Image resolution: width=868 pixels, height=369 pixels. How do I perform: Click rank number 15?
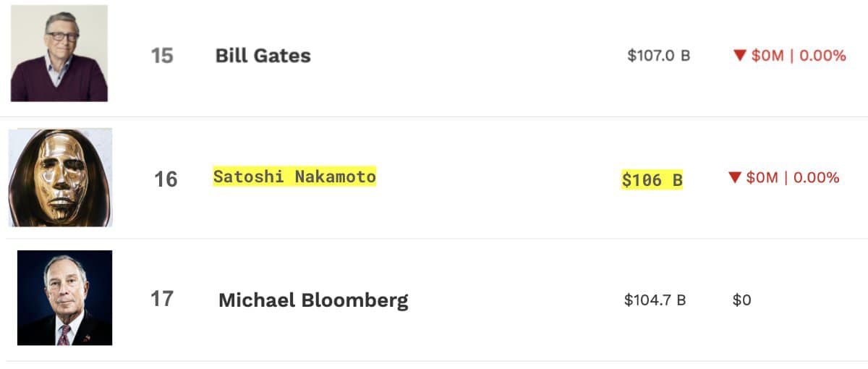pos(162,56)
